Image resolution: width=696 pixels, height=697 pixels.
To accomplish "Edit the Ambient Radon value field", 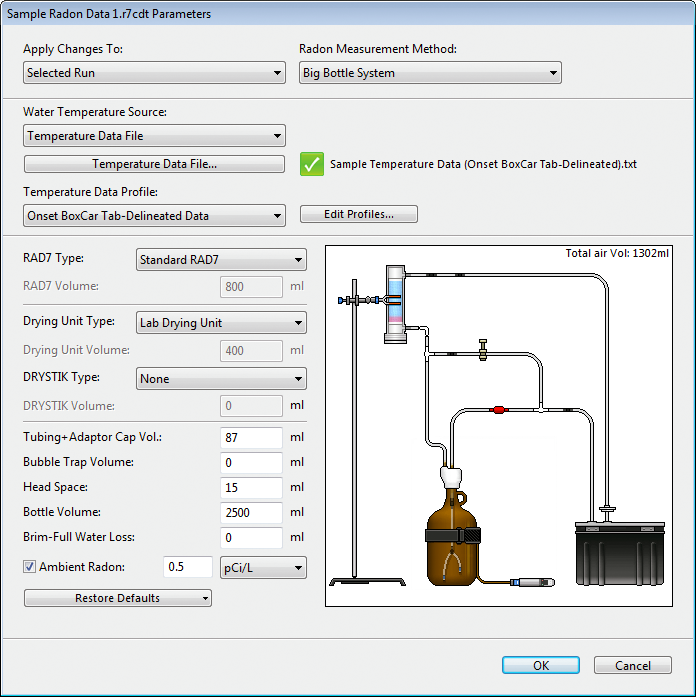I will pos(188,567).
